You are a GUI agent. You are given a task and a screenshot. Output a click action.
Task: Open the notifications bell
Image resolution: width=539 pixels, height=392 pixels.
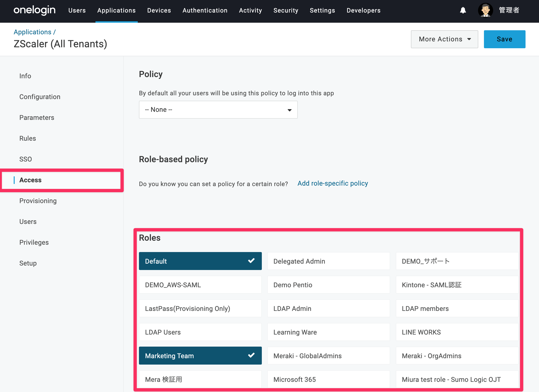point(463,10)
